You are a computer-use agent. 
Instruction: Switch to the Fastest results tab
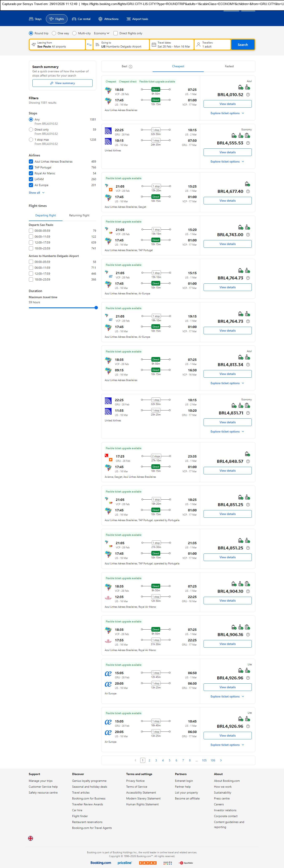[x=229, y=66]
